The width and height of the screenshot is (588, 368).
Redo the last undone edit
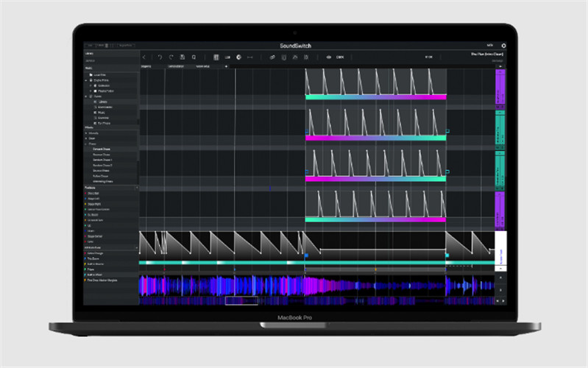click(171, 57)
